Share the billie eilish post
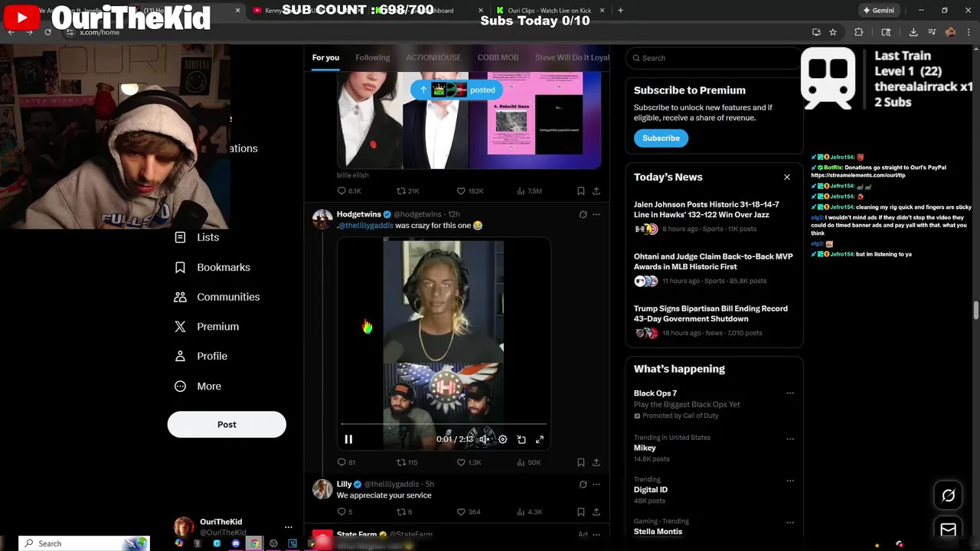The height and width of the screenshot is (551, 980). point(596,191)
